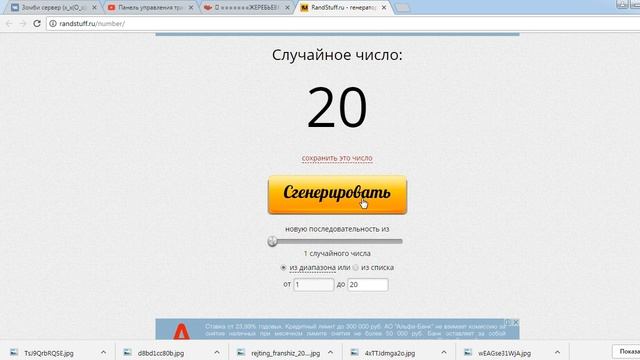The image size is (640, 360).
Task: Switch to the ЖЕРЕБЬЕВКА tab
Action: coord(246,7)
